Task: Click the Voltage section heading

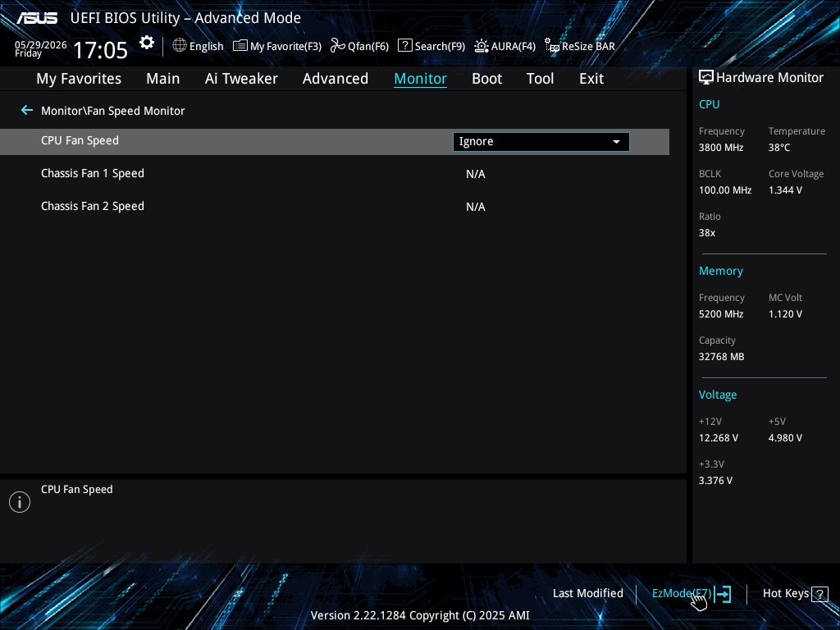Action: 718,395
